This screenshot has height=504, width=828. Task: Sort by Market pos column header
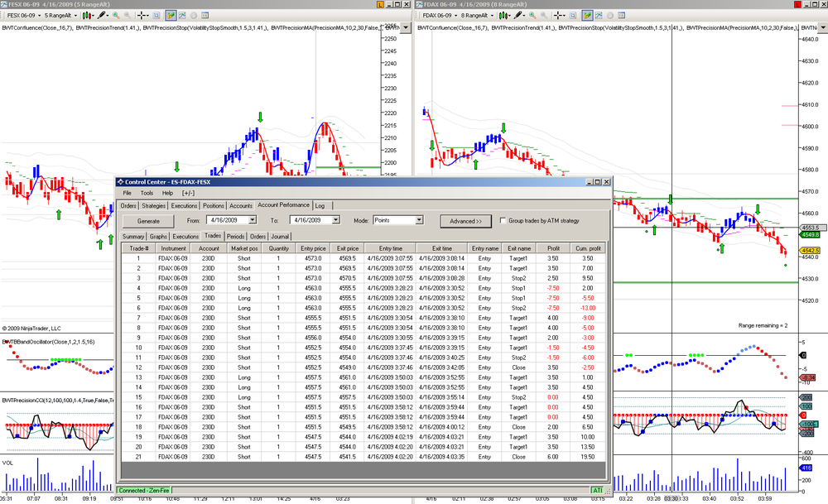244,248
